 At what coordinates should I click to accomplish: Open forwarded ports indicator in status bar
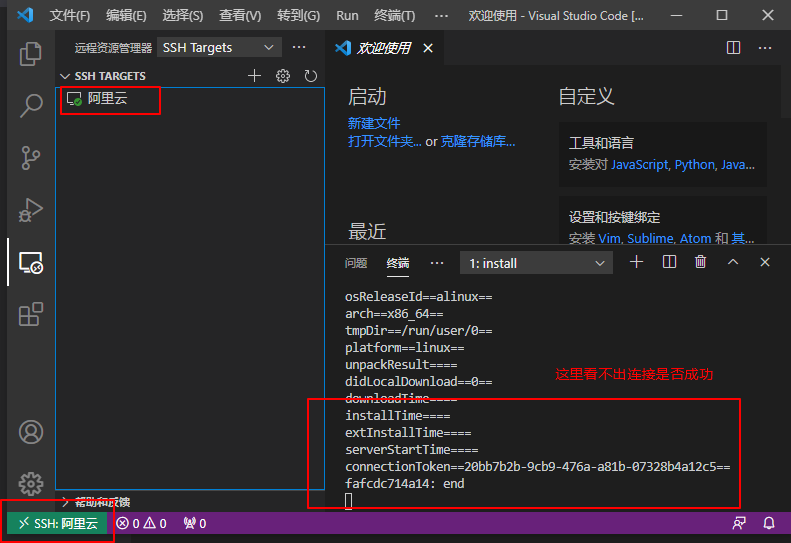point(195,523)
